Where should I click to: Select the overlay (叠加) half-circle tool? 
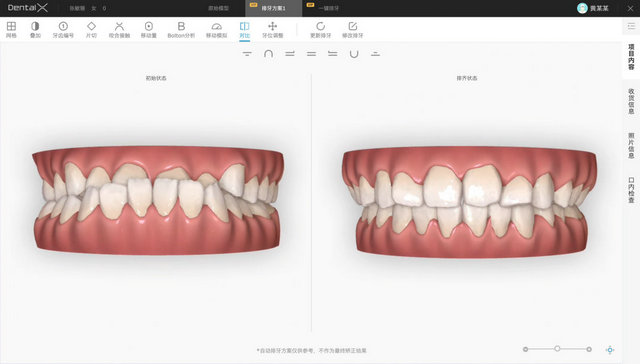click(x=35, y=30)
